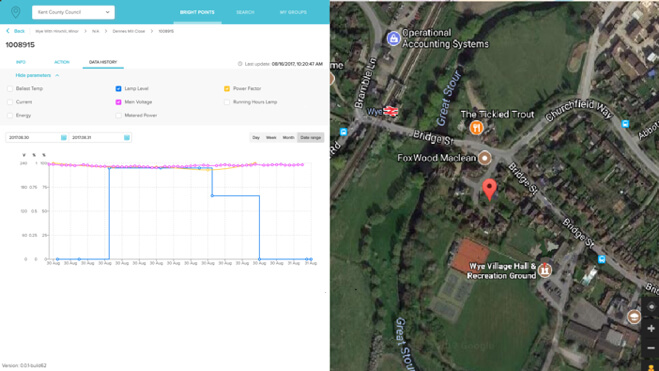
Task: Uncheck the Lamp Level parameter
Action: [x=119, y=89]
